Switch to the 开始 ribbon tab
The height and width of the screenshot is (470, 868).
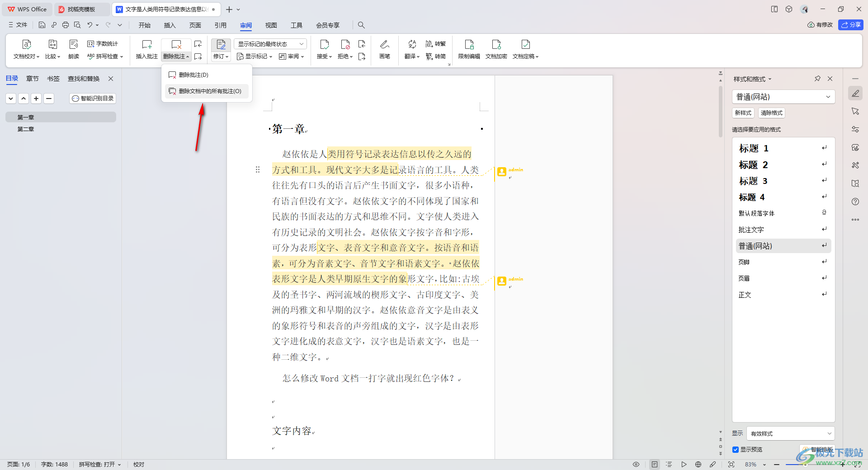click(x=145, y=25)
